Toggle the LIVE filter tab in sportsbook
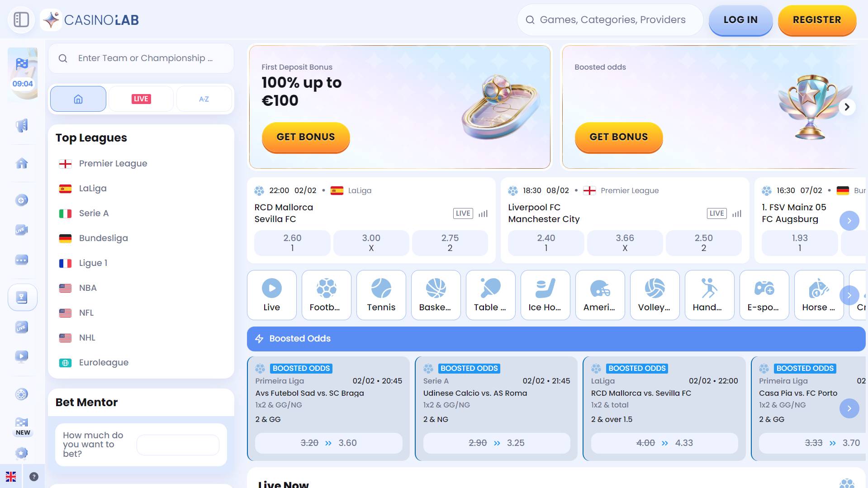Image resolution: width=868 pixels, height=488 pixels. click(x=141, y=99)
